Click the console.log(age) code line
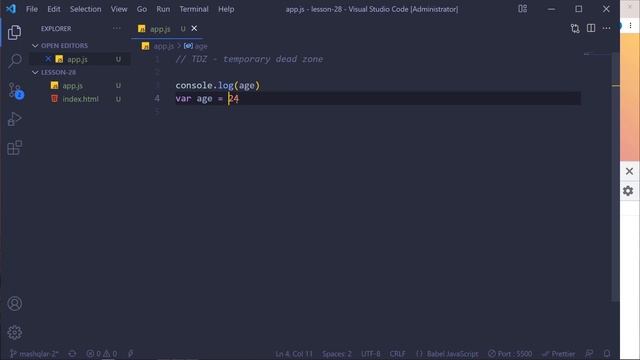Image resolution: width=640 pixels, height=360 pixels. [x=218, y=85]
